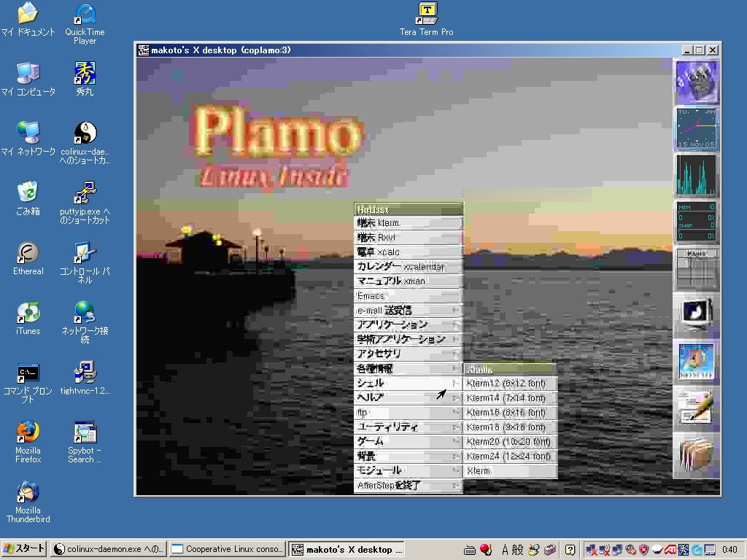Image resolution: width=747 pixels, height=560 pixels.
Task: Launch Kterm16 (8x16 font) from Shell submenu
Action: pyautogui.click(x=511, y=413)
